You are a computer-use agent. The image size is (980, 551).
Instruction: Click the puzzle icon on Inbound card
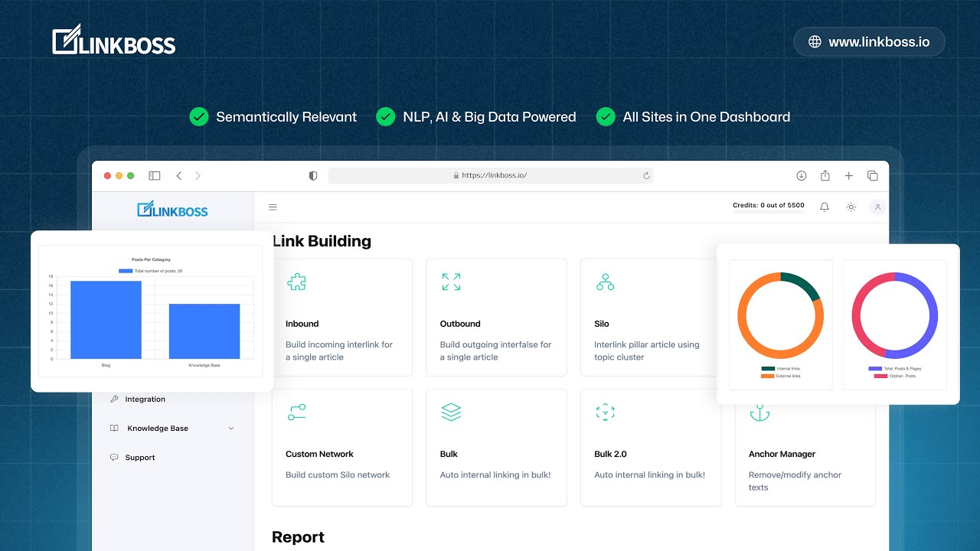point(296,282)
